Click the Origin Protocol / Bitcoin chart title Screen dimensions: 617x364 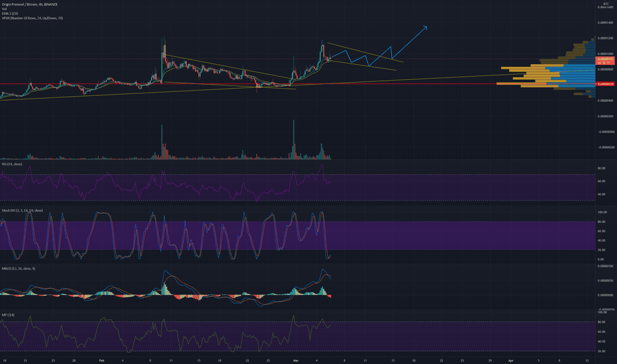point(30,5)
